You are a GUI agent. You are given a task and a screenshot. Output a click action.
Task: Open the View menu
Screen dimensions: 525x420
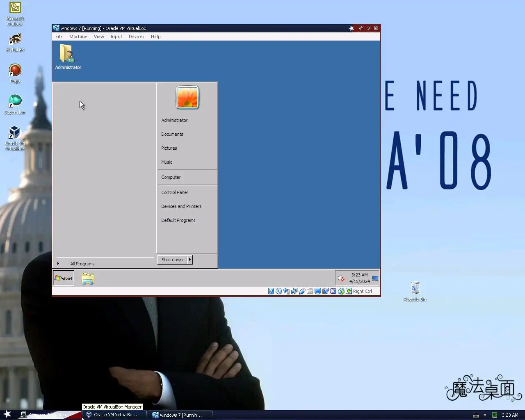99,37
